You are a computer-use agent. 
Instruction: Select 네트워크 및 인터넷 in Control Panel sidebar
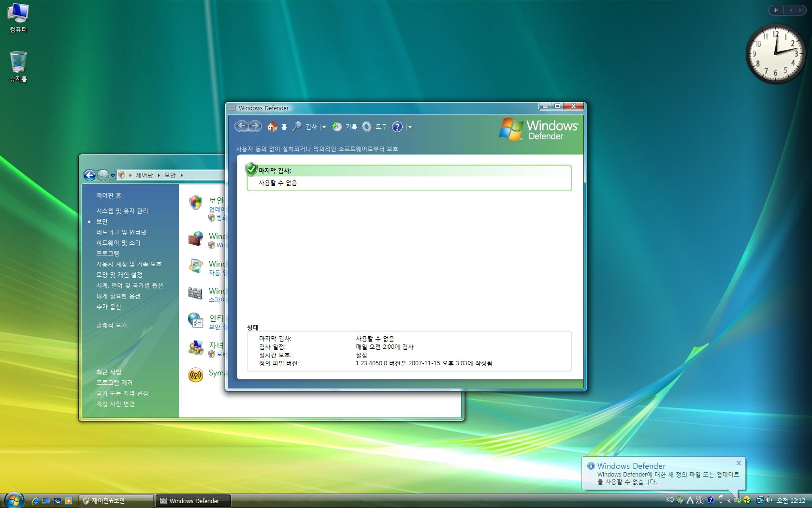pos(121,232)
